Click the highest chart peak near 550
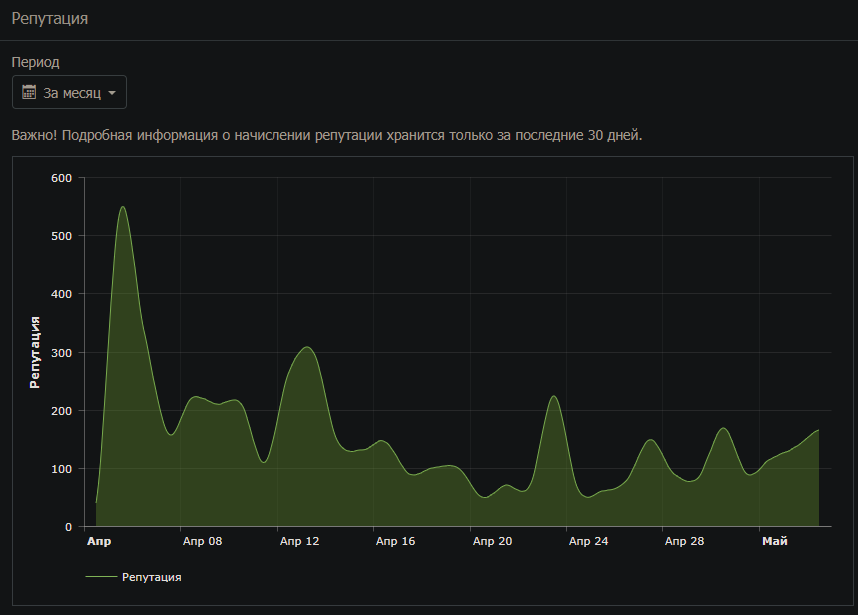Screen dimensions: 858x615 point(122,207)
